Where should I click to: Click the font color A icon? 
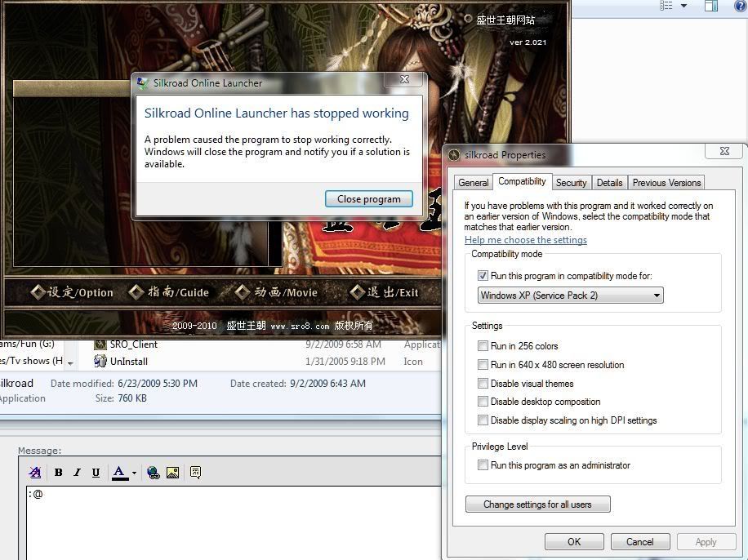[x=119, y=472]
